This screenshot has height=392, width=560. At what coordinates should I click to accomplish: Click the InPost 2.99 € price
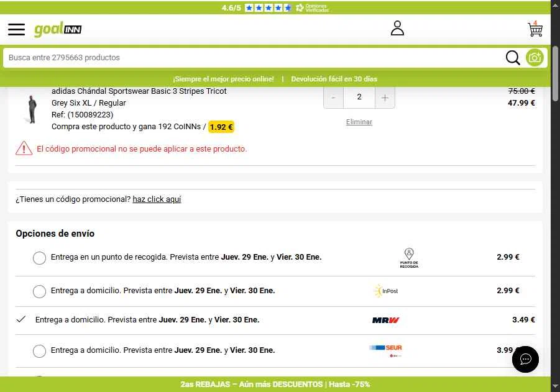pyautogui.click(x=508, y=291)
